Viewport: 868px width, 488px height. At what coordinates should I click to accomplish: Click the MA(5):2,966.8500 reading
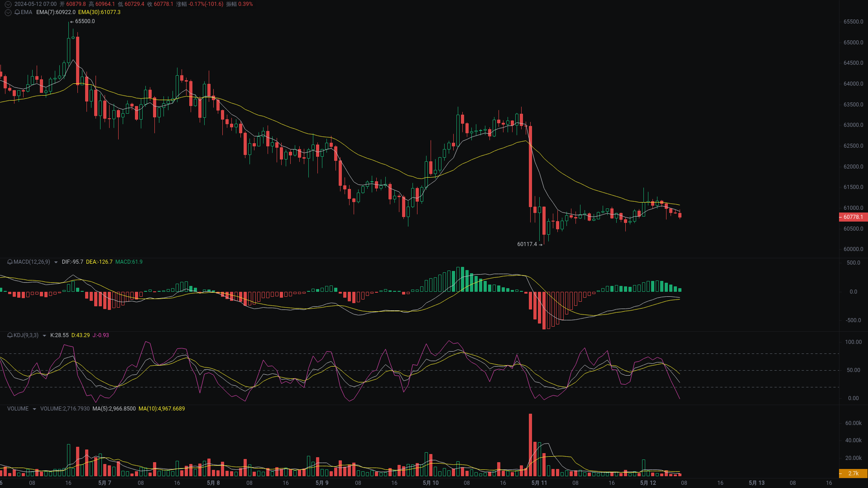point(114,409)
